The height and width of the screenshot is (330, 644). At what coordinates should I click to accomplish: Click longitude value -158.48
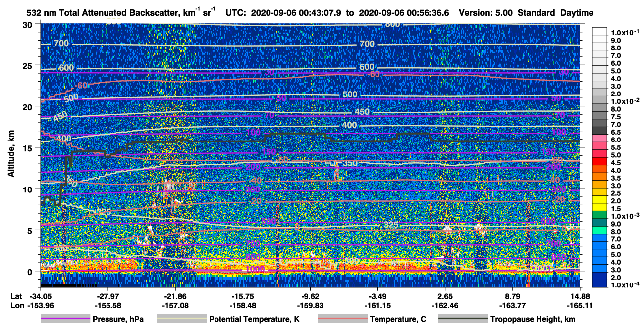[x=243, y=305]
